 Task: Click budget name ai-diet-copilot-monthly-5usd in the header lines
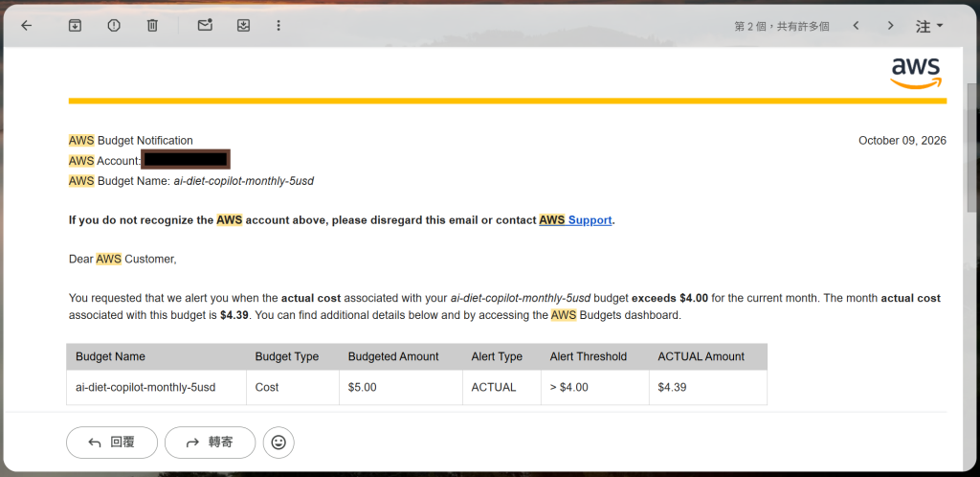[x=244, y=181]
